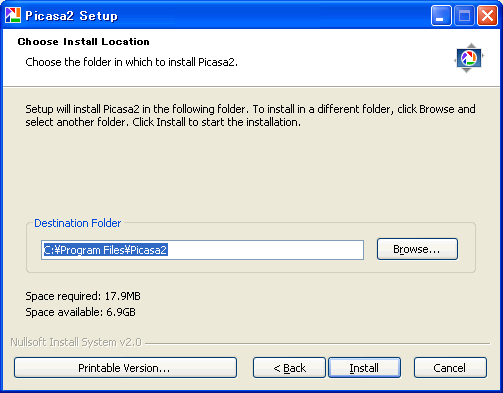The image size is (503, 393).
Task: Click the Browse... button to pick a folder
Action: (417, 249)
